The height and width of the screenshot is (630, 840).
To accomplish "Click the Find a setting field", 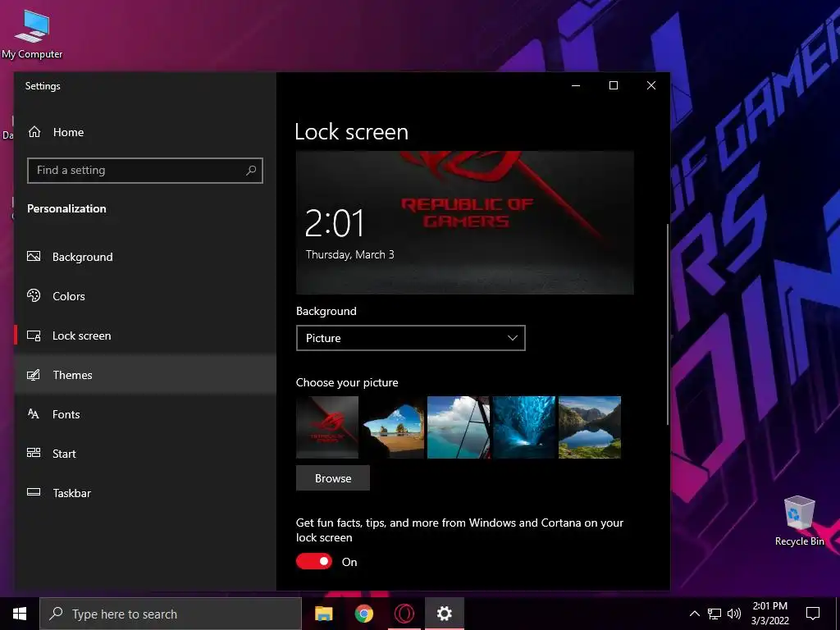I will (144, 171).
